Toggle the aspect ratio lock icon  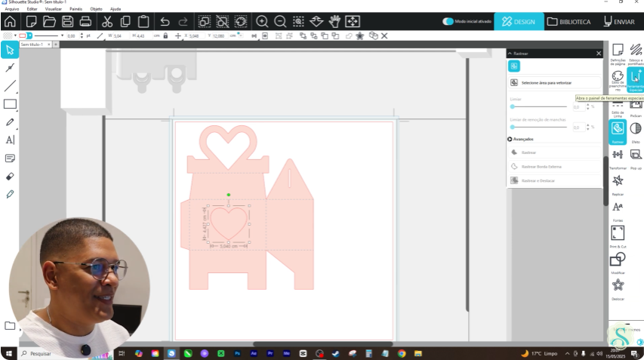pos(165,35)
